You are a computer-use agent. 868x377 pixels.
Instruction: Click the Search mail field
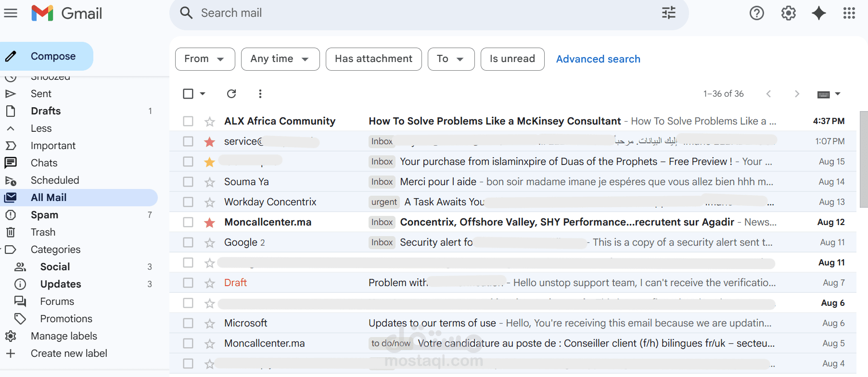point(429,13)
